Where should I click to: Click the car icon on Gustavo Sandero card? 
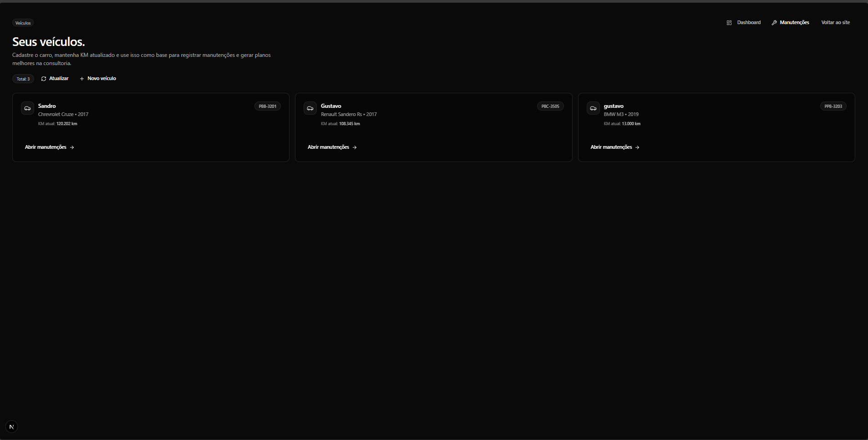click(310, 108)
